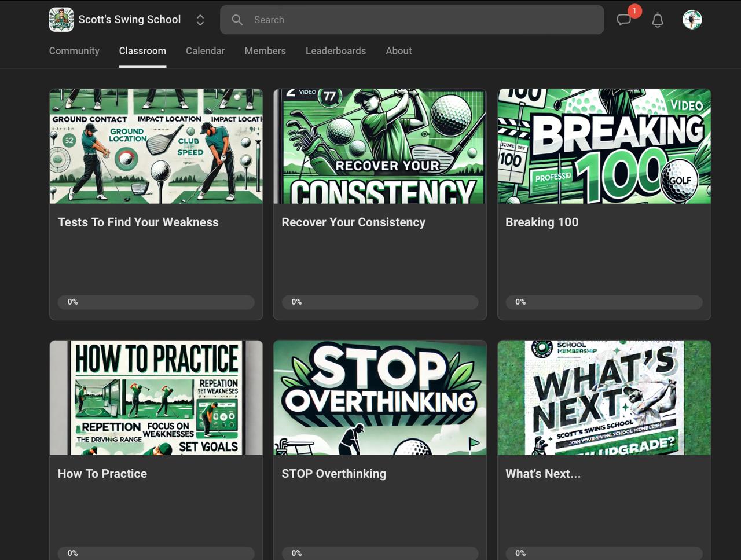Viewport: 741px width, 560px height.
Task: Click the Breaking 100 course thumbnail
Action: click(604, 146)
